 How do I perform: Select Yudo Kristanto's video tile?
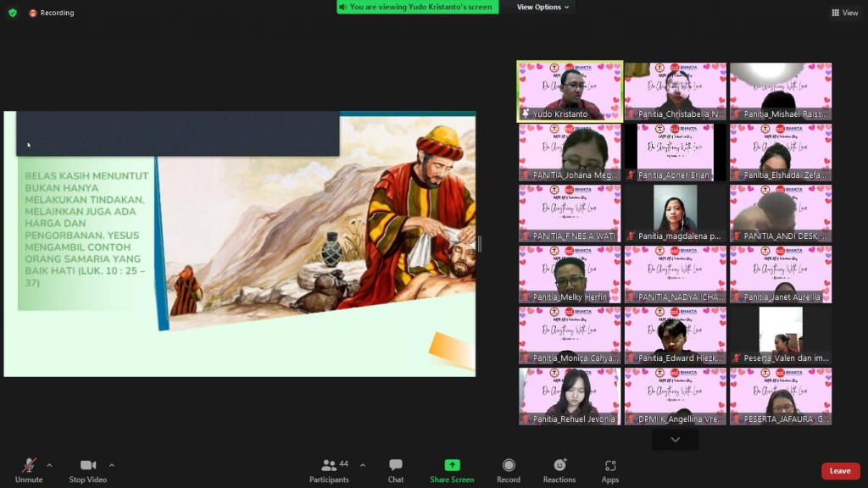(570, 91)
